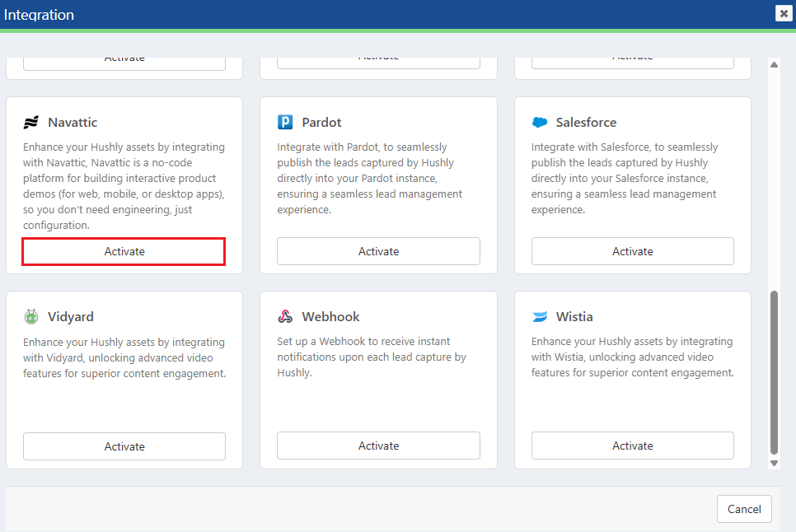Click the Salesforce cloud icon
The height and width of the screenshot is (532, 796).
click(x=540, y=122)
